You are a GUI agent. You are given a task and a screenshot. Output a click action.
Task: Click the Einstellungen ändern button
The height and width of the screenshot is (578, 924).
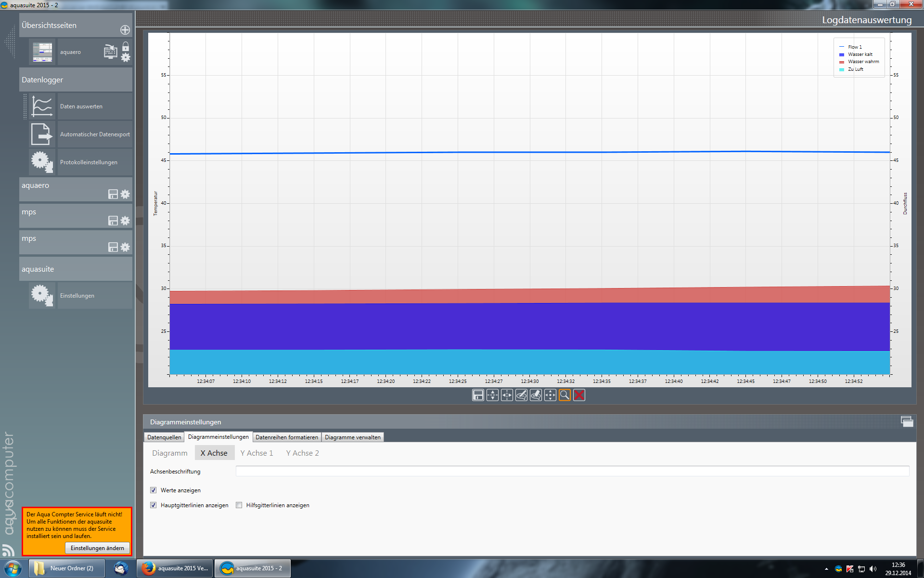click(97, 548)
